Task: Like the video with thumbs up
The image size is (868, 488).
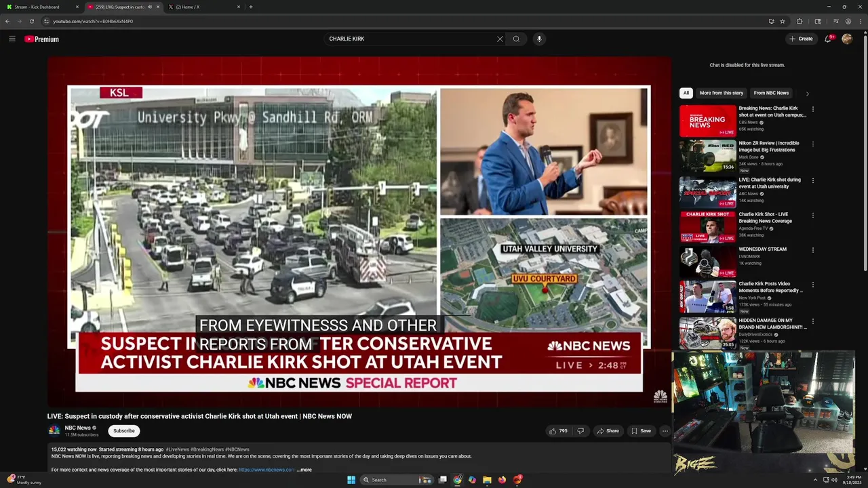Action: click(558, 431)
